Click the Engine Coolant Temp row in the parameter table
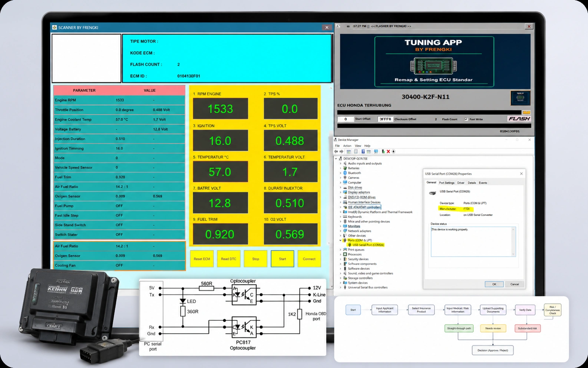 click(119, 119)
